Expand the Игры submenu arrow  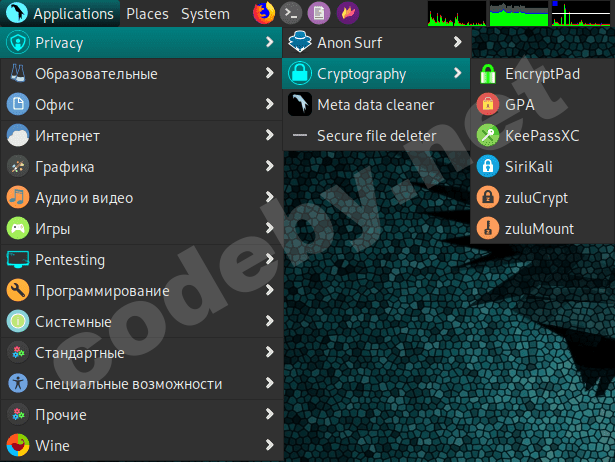click(269, 228)
